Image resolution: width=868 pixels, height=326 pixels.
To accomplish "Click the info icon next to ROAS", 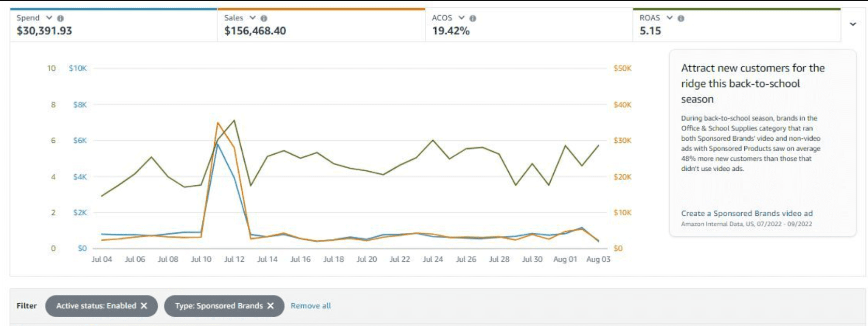I will click(681, 18).
